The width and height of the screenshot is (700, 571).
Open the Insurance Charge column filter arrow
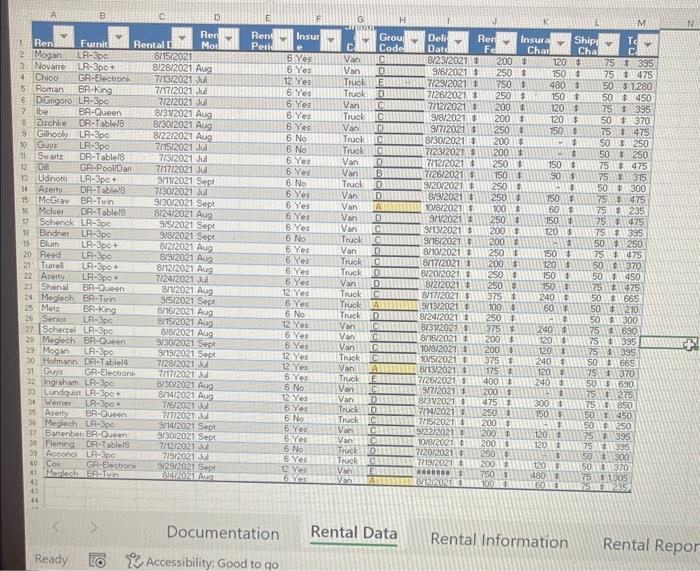(x=561, y=43)
